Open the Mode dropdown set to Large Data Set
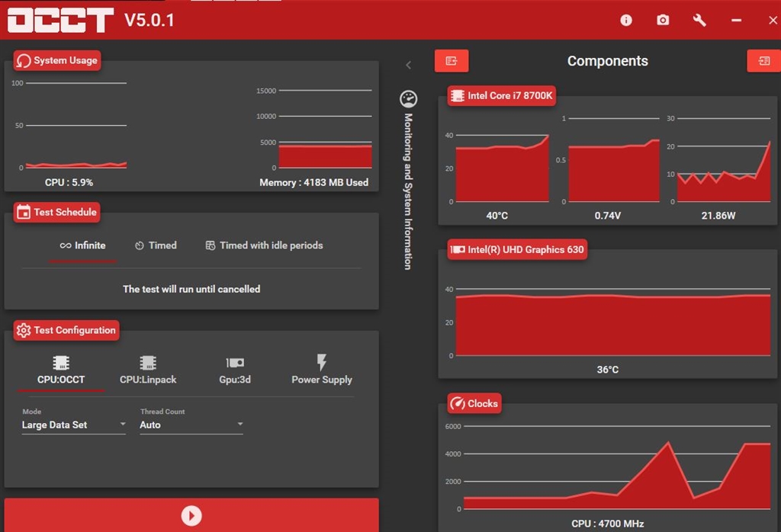 tap(74, 425)
